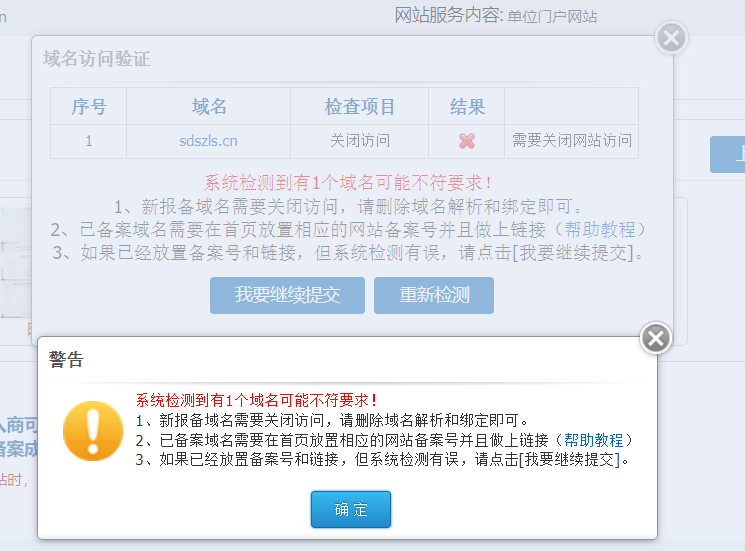Click the 需要关闭网站访问 table cell
This screenshot has height=551, width=745.
pyautogui.click(x=571, y=141)
